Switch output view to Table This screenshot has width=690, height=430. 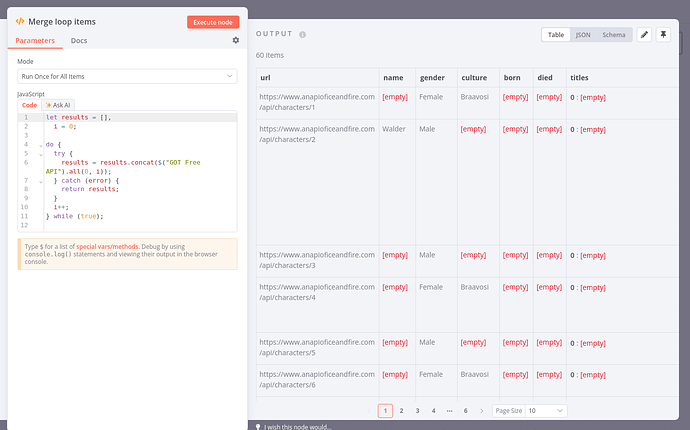tap(556, 34)
